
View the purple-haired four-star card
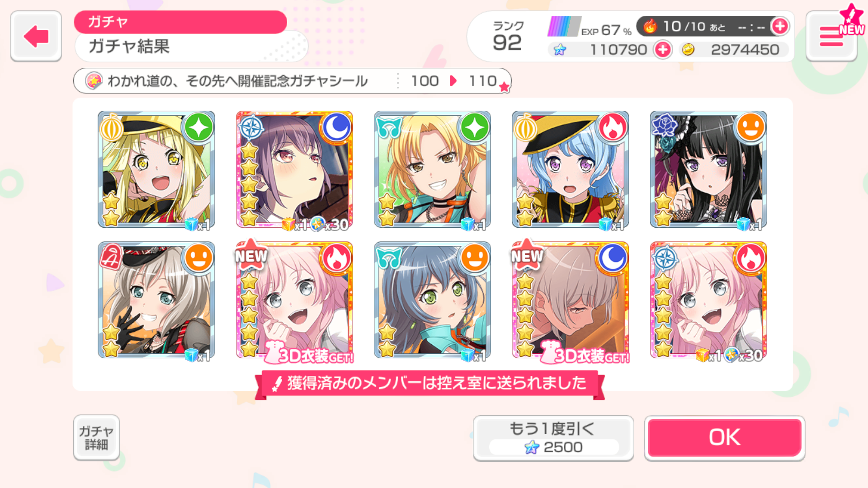pos(294,169)
